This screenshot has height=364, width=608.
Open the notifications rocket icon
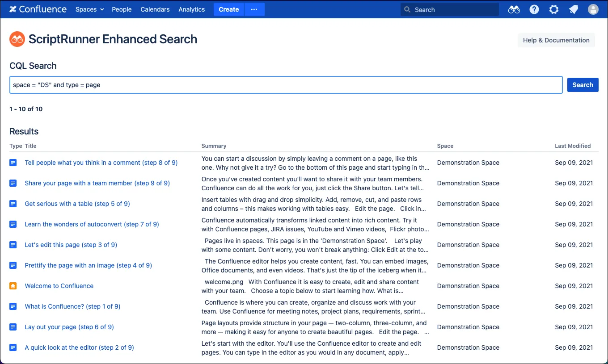574,9
